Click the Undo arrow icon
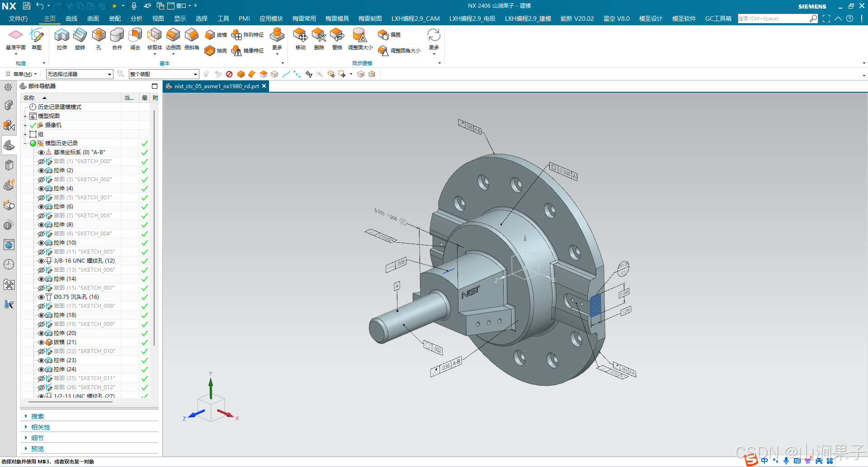Viewport: 868px width, 467px height. tap(40, 6)
